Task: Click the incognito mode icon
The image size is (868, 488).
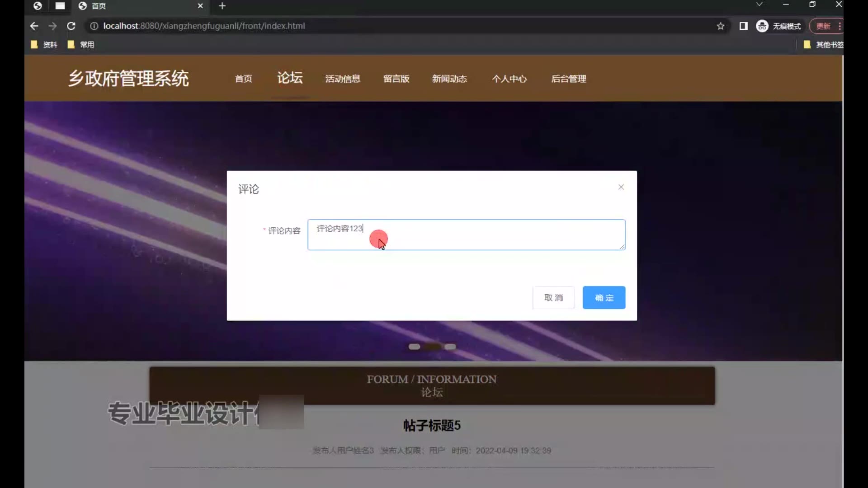Action: click(x=762, y=26)
